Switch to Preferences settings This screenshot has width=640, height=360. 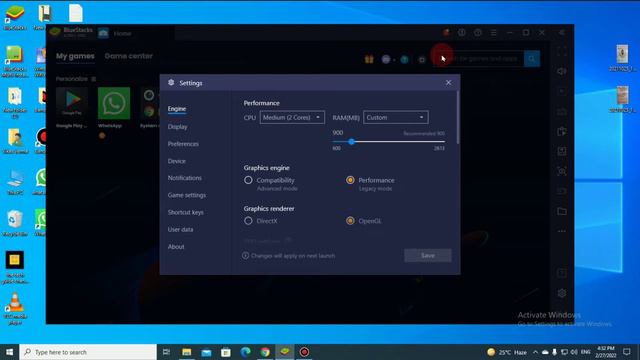(183, 144)
